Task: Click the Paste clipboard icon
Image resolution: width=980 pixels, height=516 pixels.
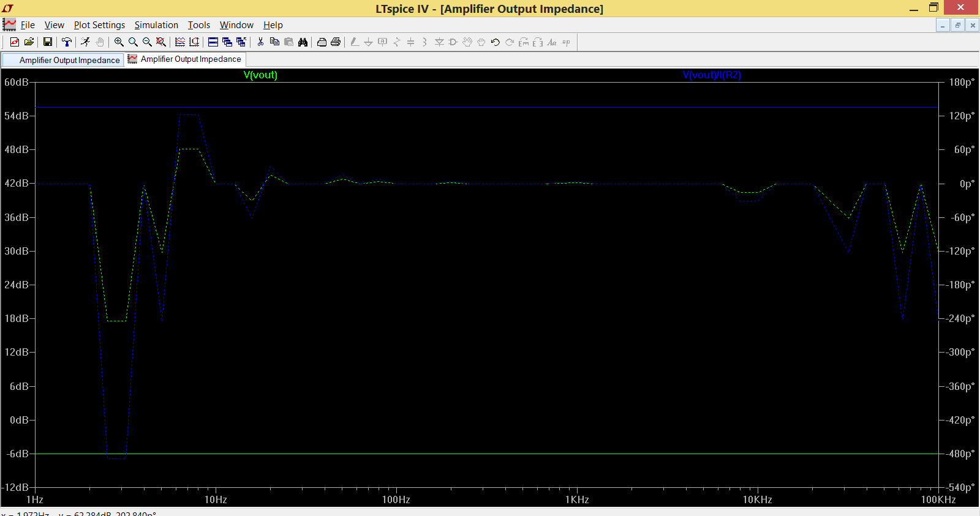Action: pyautogui.click(x=288, y=42)
